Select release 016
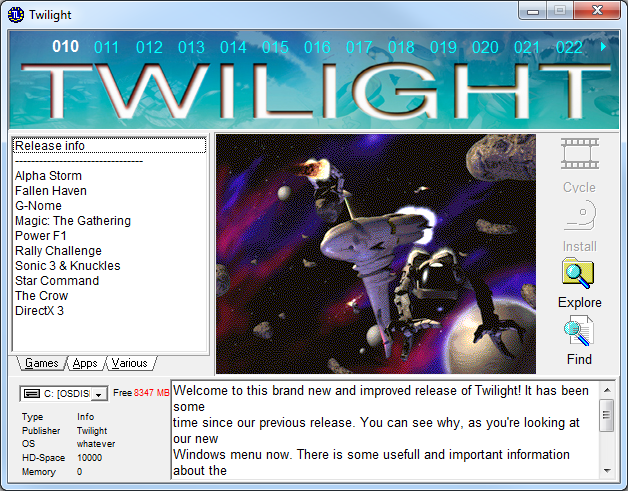Viewport: 628px width, 491px height. click(317, 48)
